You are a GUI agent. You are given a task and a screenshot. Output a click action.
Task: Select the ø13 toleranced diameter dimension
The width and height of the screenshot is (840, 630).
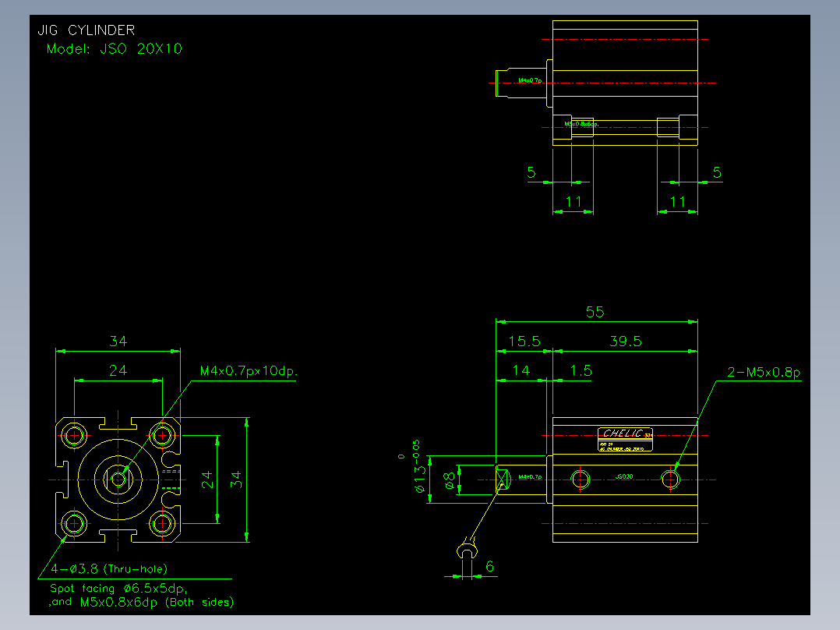(x=418, y=466)
